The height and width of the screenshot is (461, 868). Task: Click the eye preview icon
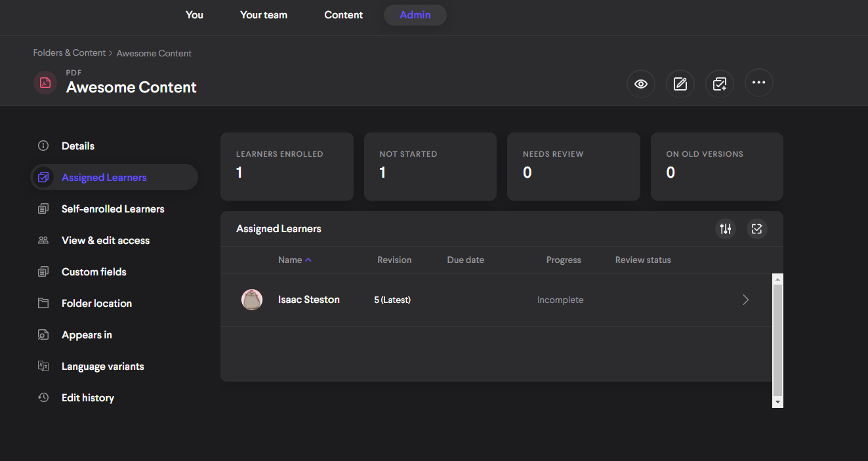tap(641, 83)
